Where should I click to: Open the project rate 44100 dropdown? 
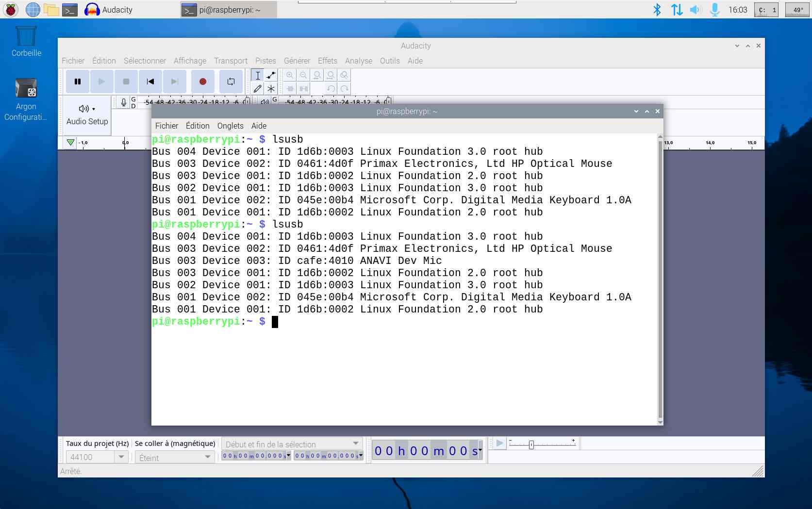[97, 457]
